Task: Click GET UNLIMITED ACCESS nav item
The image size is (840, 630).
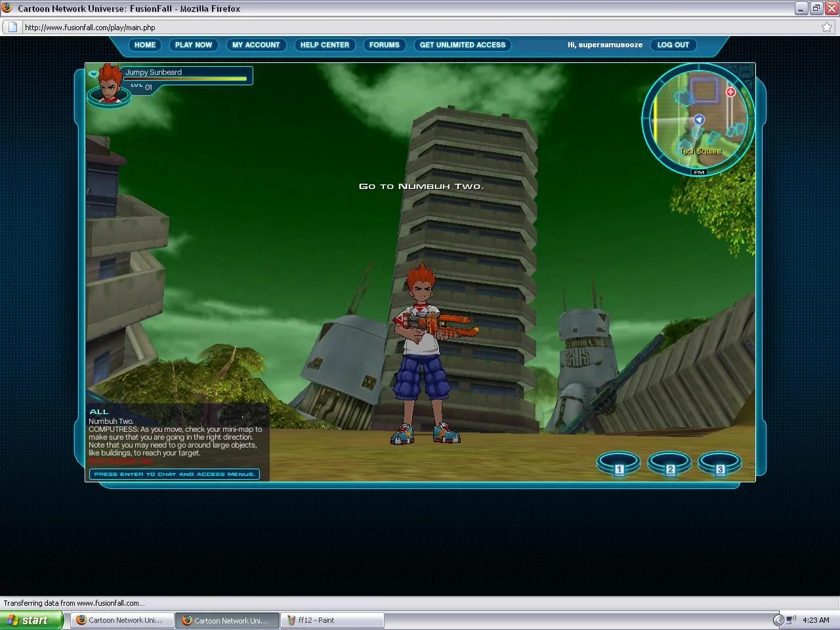Action: (463, 45)
